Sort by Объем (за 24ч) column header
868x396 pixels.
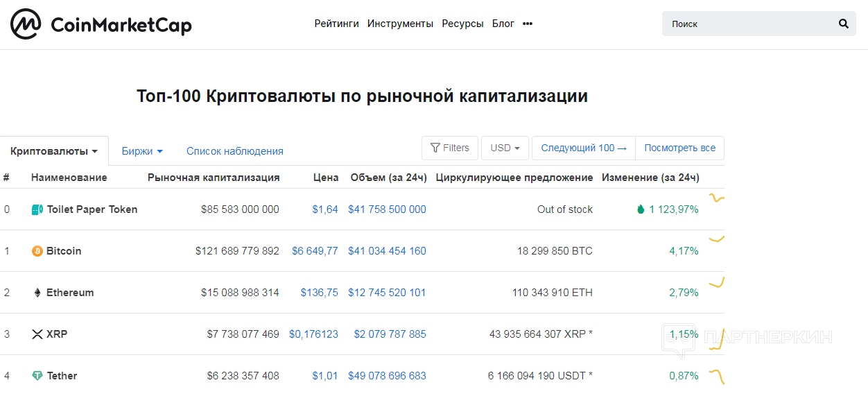click(389, 178)
